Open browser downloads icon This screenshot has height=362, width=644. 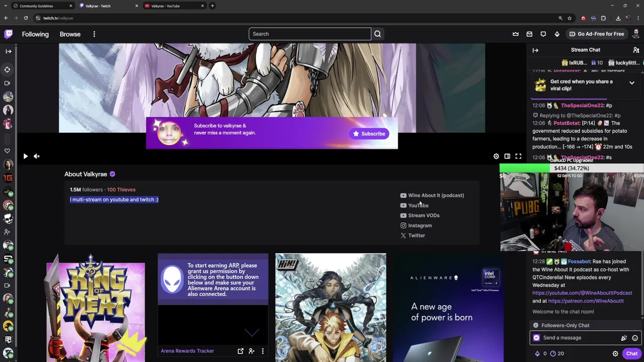[x=618, y=18]
